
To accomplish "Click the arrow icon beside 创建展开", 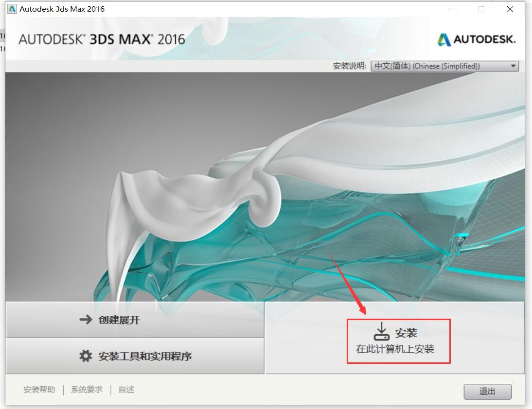I will click(86, 319).
